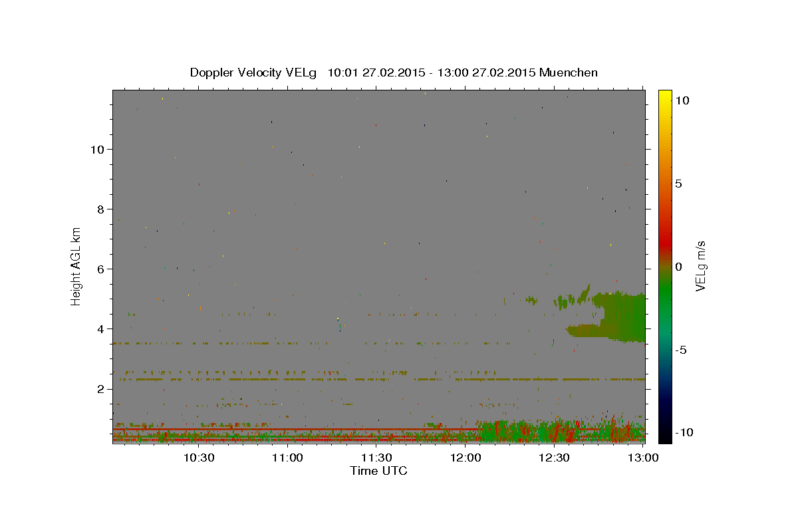Select height axis label '6'

pyautogui.click(x=100, y=269)
